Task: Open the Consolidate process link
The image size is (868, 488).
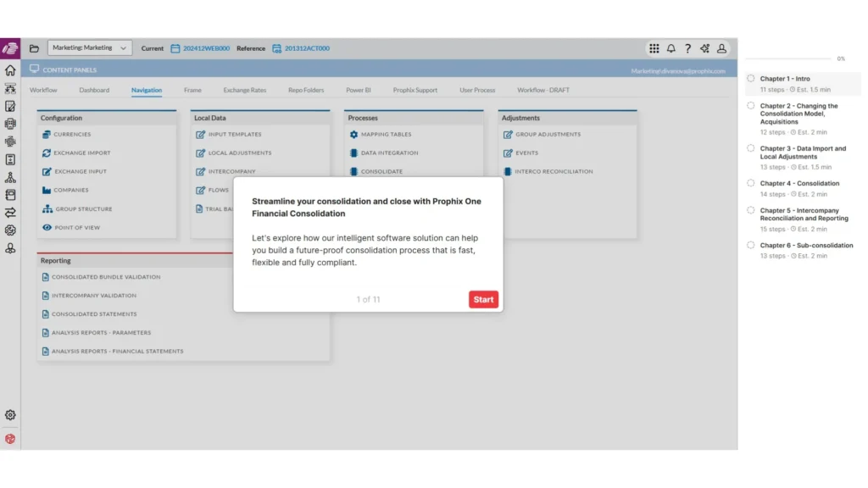Action: [381, 171]
